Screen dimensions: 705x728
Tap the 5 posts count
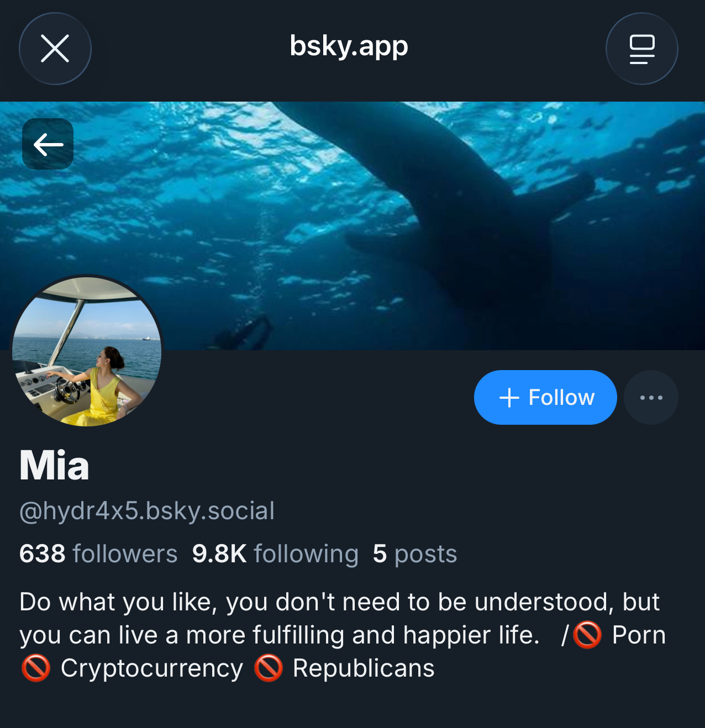coord(415,554)
